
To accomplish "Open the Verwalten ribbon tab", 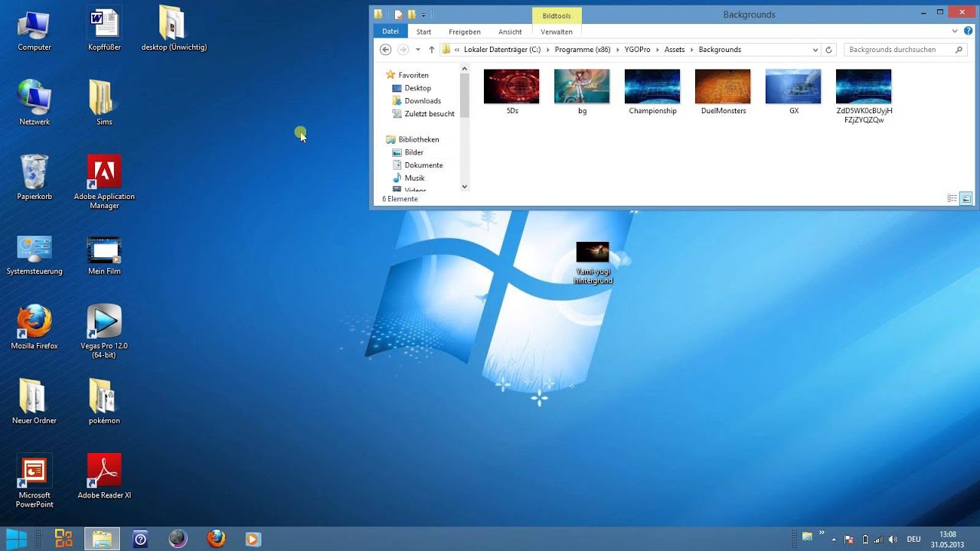I will click(557, 31).
